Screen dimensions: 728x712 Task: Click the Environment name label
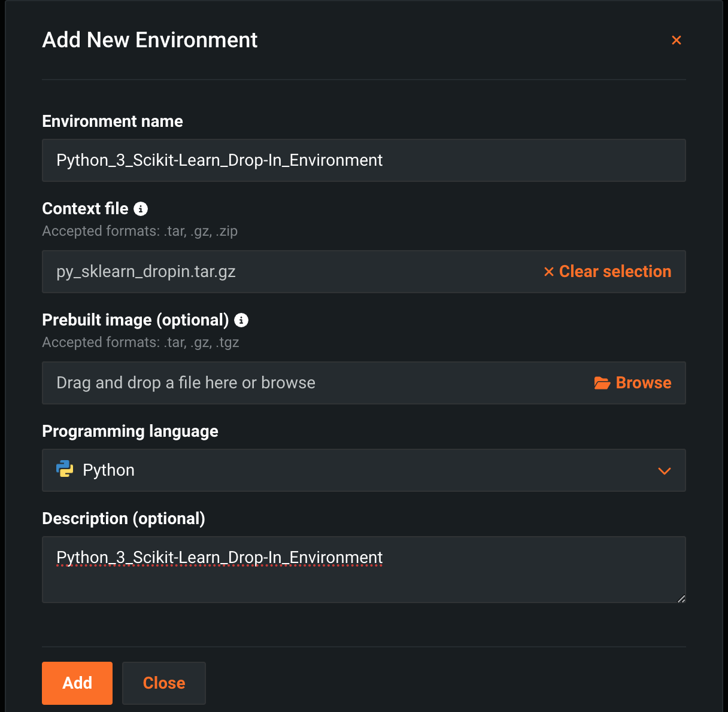point(113,121)
